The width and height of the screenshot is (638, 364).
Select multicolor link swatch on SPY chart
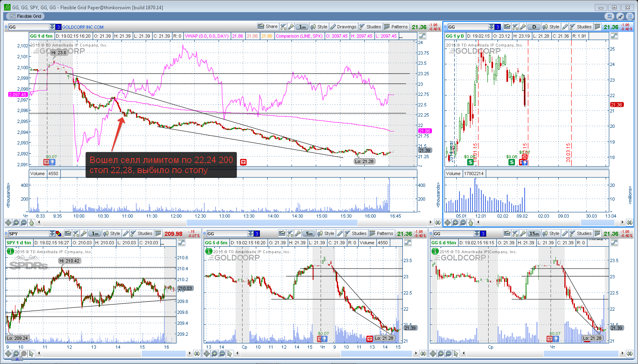58,234
